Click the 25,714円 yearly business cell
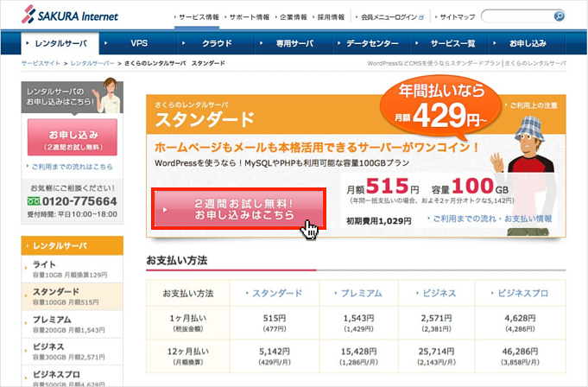This screenshot has width=588, height=387. (437, 356)
